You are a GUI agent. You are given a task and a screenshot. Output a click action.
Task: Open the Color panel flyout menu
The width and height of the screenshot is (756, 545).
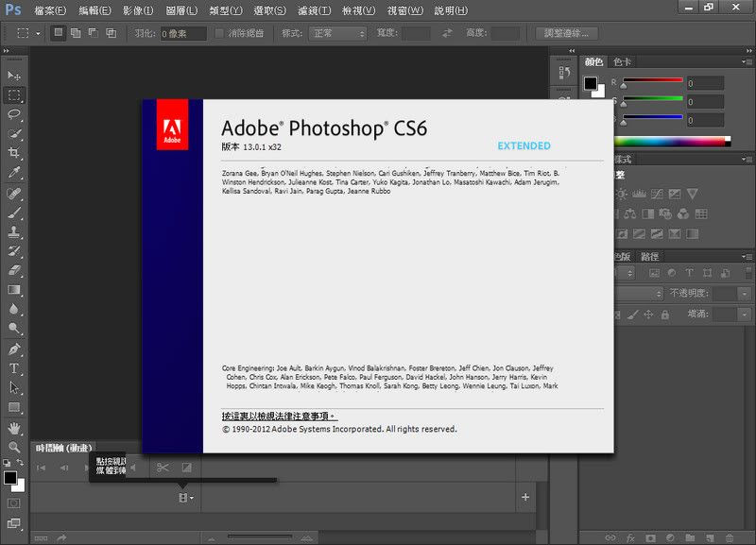(747, 61)
